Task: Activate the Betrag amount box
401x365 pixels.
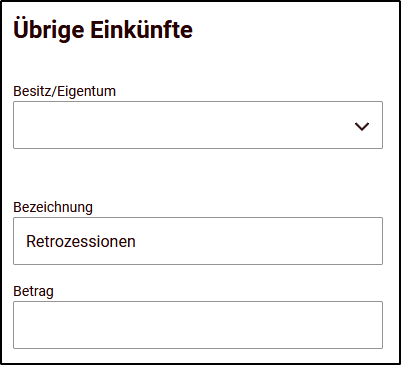Action: [x=198, y=325]
